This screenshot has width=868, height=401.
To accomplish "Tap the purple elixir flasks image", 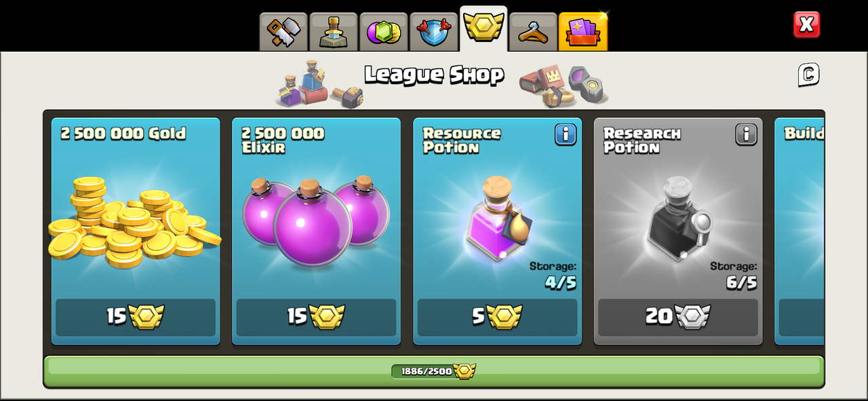I will click(x=316, y=220).
